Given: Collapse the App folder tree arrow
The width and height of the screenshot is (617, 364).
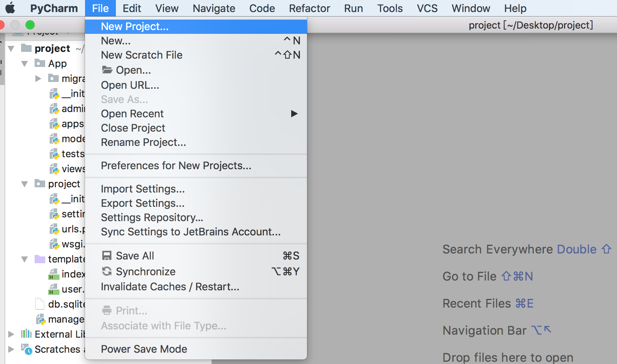Looking at the screenshot, I should 24,64.
